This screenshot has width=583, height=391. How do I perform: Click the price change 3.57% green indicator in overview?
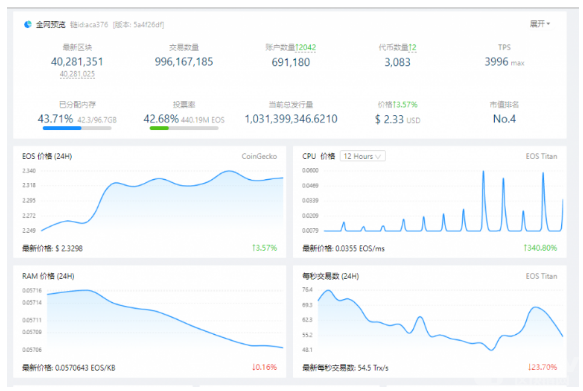pos(405,104)
